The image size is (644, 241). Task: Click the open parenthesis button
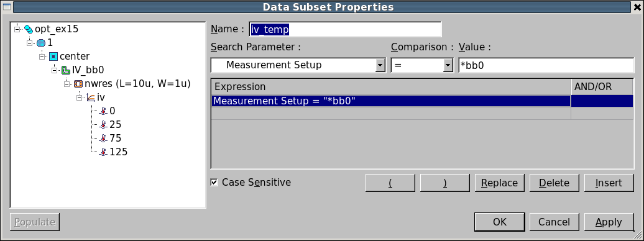(390, 183)
